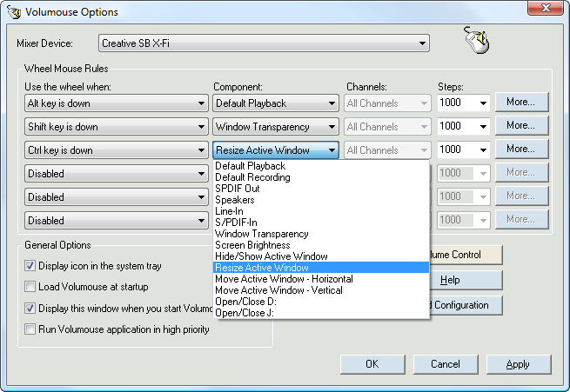Click the mouse logo icon

point(476,40)
